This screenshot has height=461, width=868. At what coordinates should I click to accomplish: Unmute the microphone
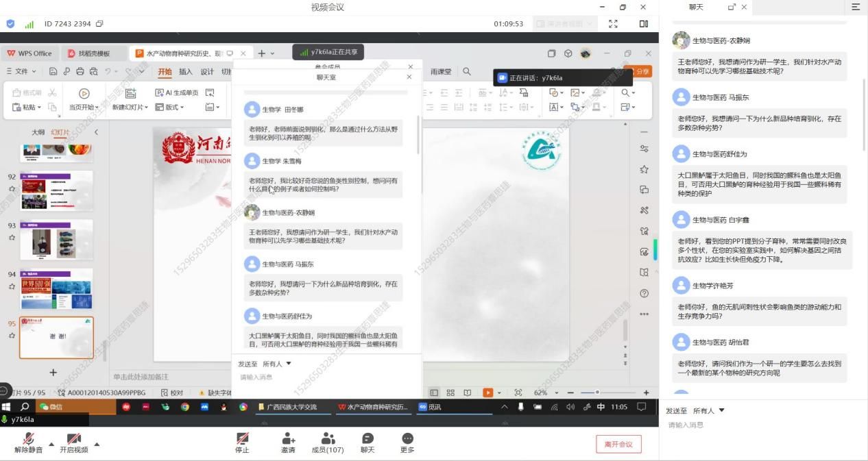point(28,443)
